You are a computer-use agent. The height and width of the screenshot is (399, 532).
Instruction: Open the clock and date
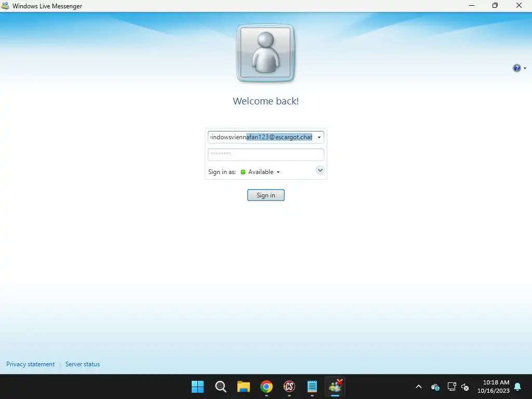click(x=494, y=387)
